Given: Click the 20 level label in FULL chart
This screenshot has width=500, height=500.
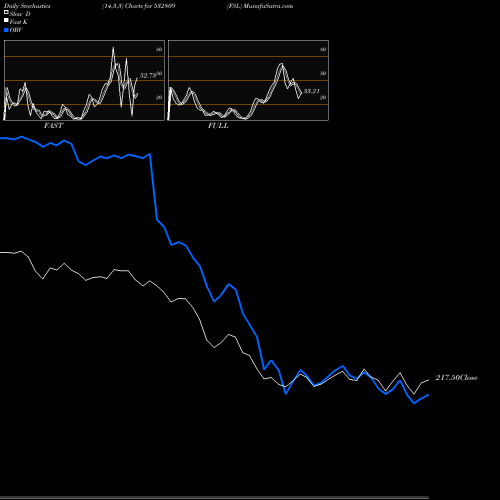Looking at the screenshot, I should [x=323, y=97].
